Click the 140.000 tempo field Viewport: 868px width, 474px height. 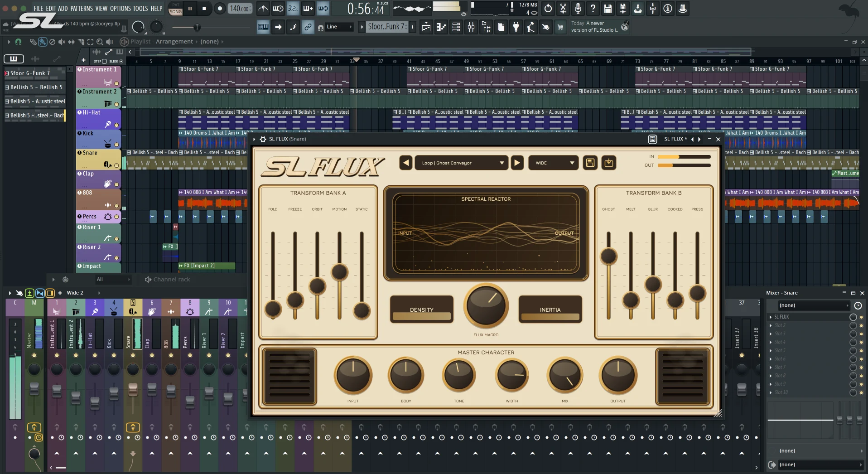coord(240,8)
